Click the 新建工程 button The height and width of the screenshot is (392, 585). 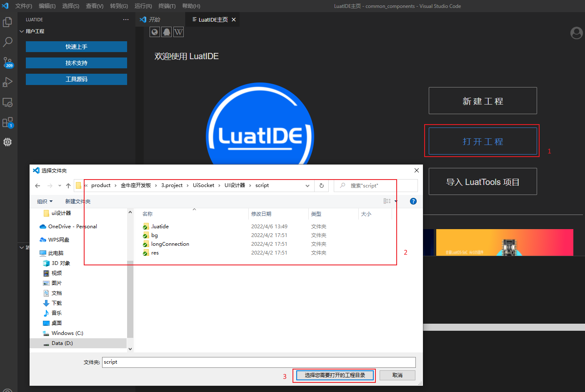coord(482,101)
